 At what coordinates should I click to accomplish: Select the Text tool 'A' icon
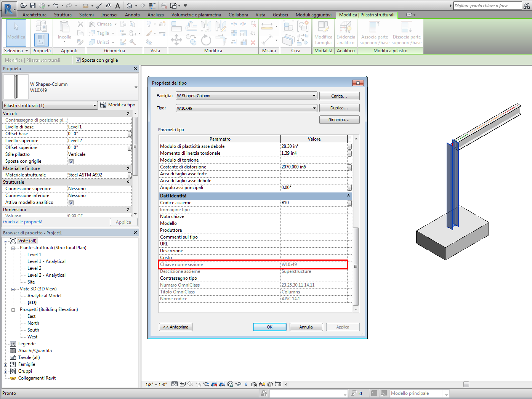pyautogui.click(x=117, y=5)
